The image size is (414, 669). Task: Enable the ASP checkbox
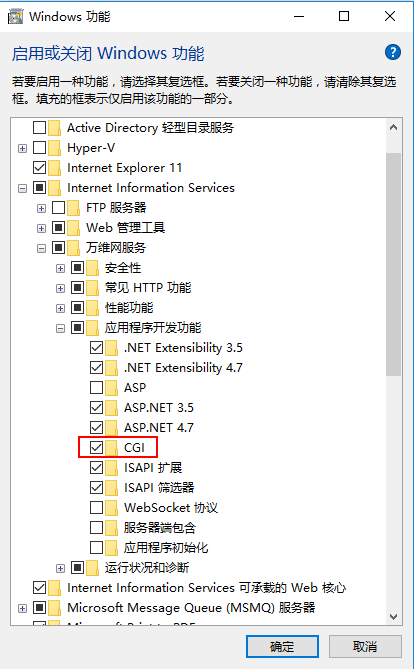click(96, 387)
